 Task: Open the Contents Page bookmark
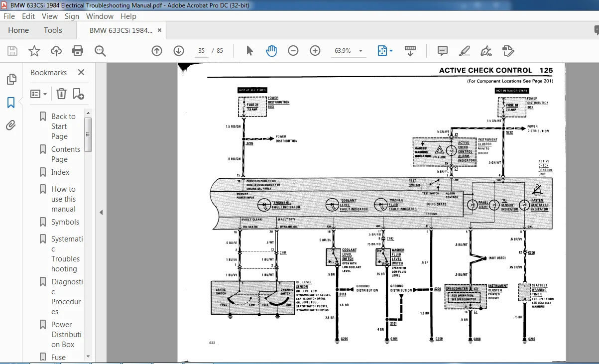click(65, 154)
